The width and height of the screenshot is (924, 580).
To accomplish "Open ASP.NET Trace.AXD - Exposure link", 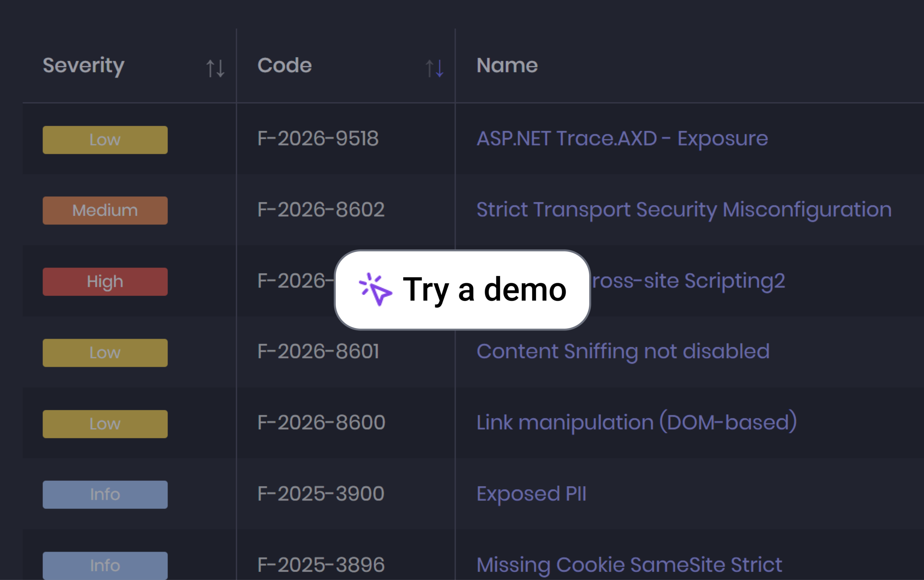I will [622, 139].
